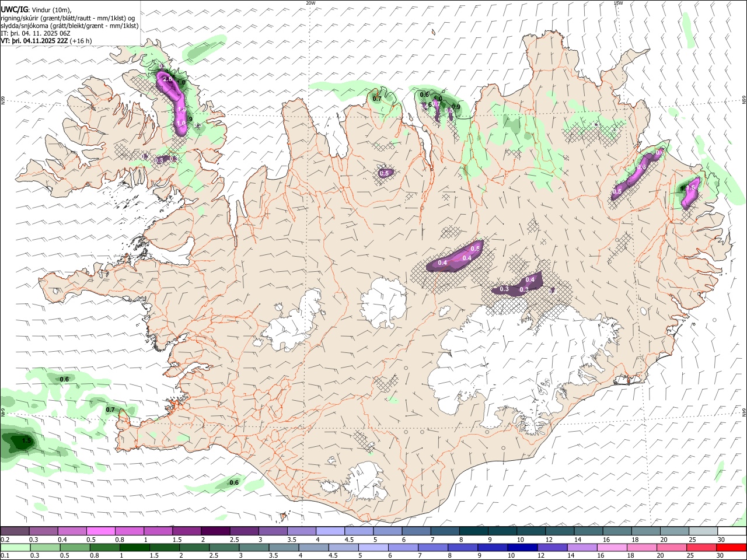Click the Mýrdalsjökull glacier near the south coast

[x=365, y=481]
